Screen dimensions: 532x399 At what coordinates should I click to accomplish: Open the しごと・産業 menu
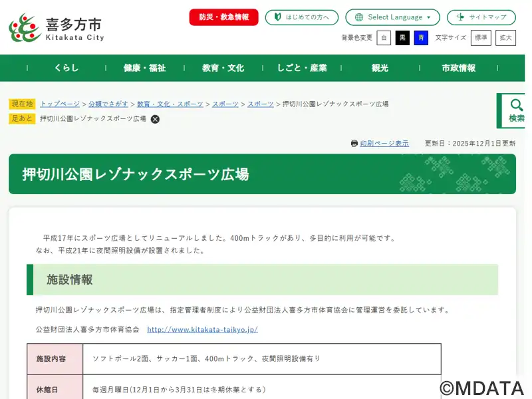tap(302, 68)
